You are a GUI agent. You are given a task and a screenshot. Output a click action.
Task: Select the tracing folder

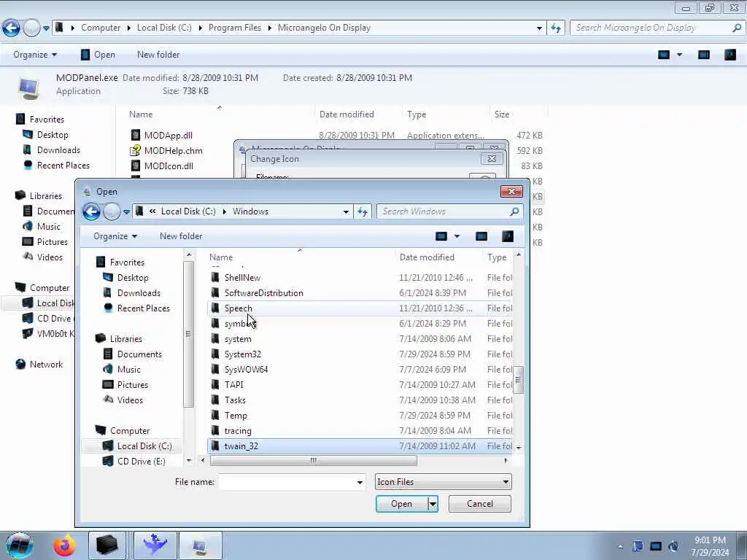tap(238, 431)
